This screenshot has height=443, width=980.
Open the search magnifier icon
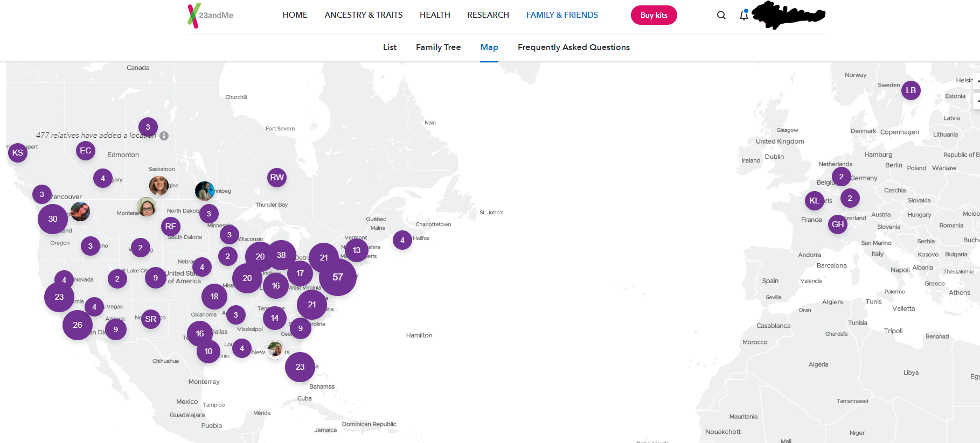721,15
